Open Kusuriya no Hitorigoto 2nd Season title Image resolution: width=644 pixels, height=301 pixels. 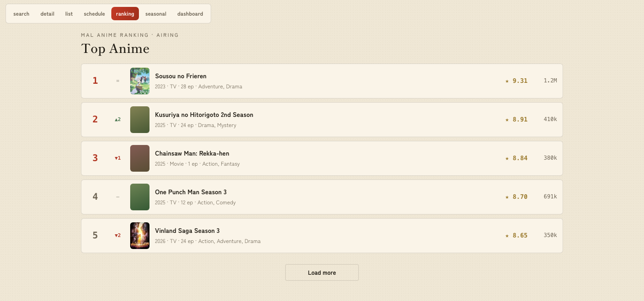click(x=204, y=115)
